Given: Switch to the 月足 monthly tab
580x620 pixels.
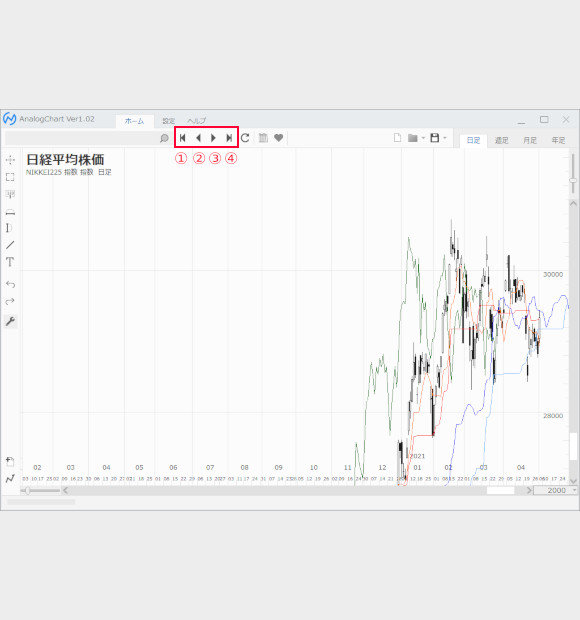Looking at the screenshot, I should 530,140.
